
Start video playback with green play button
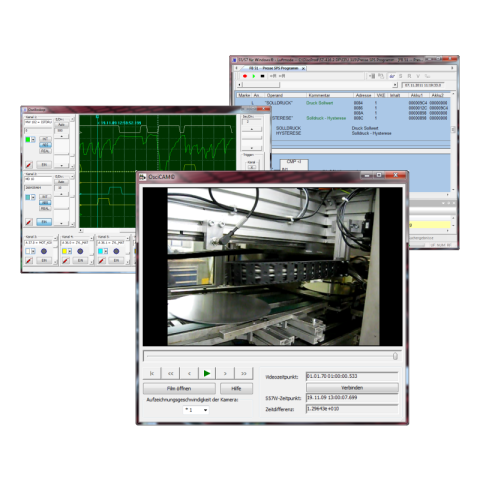207,373
